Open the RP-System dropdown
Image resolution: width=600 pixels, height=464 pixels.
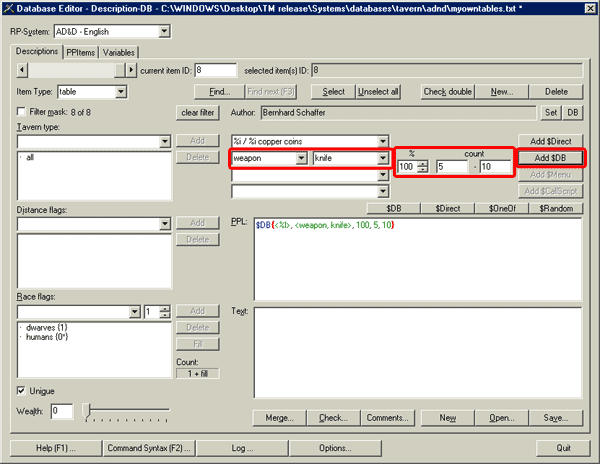(163, 32)
